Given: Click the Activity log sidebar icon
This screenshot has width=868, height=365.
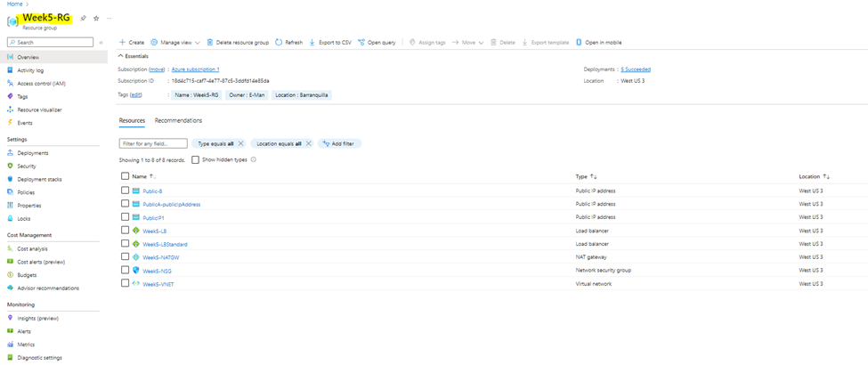Looking at the screenshot, I should click(10, 70).
